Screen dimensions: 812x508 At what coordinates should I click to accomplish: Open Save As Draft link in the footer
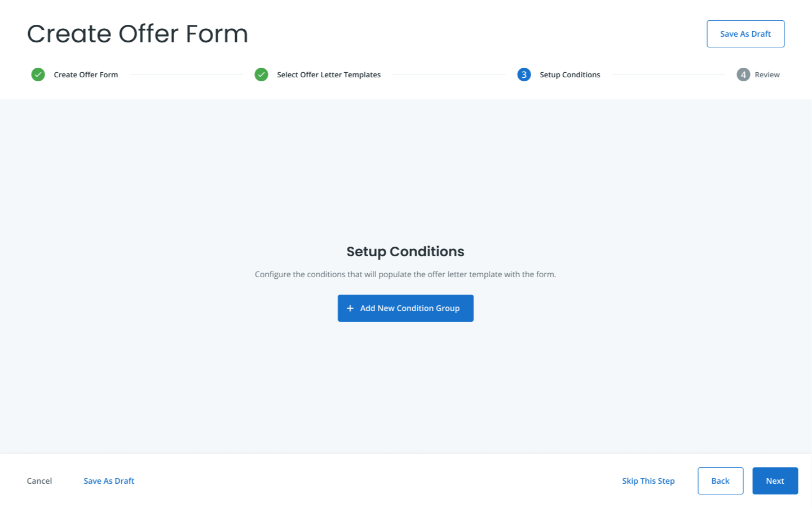pos(108,480)
